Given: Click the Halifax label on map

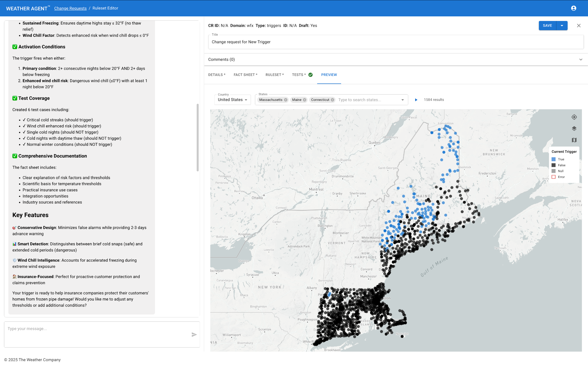Looking at the screenshot, I should click(x=563, y=220).
